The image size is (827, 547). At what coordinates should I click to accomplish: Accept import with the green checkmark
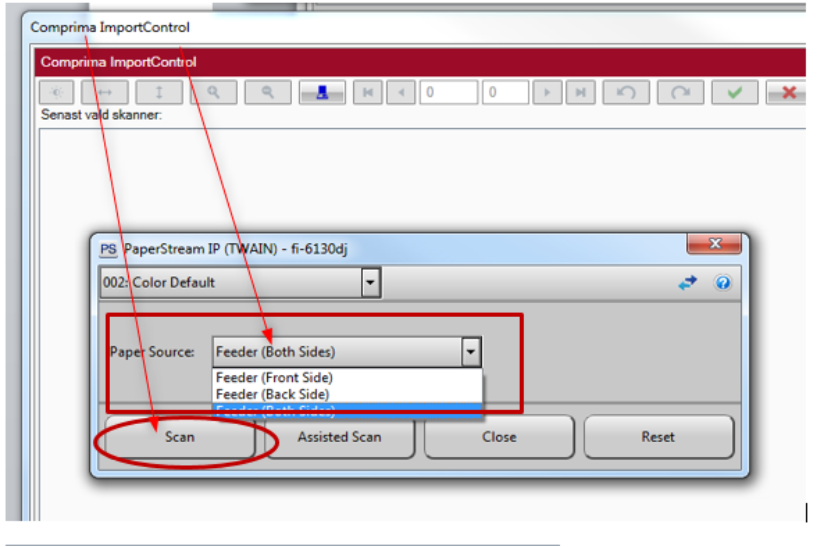pyautogui.click(x=735, y=92)
